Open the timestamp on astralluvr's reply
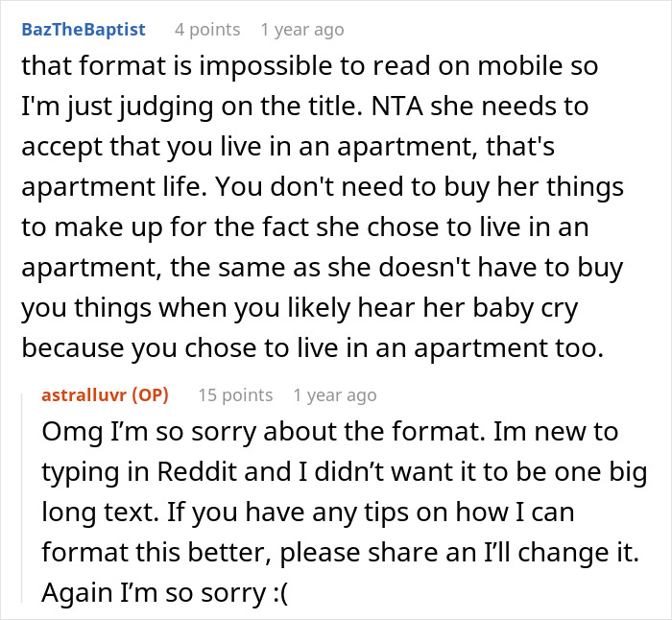Viewport: 672px width, 620px height. (x=335, y=395)
